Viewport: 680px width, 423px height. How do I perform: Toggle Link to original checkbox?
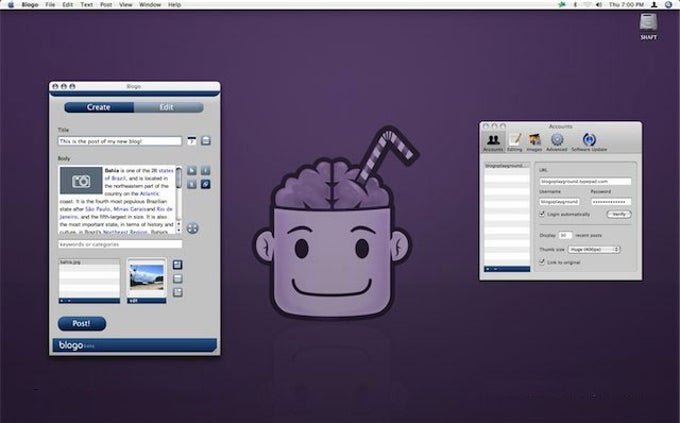click(542, 262)
